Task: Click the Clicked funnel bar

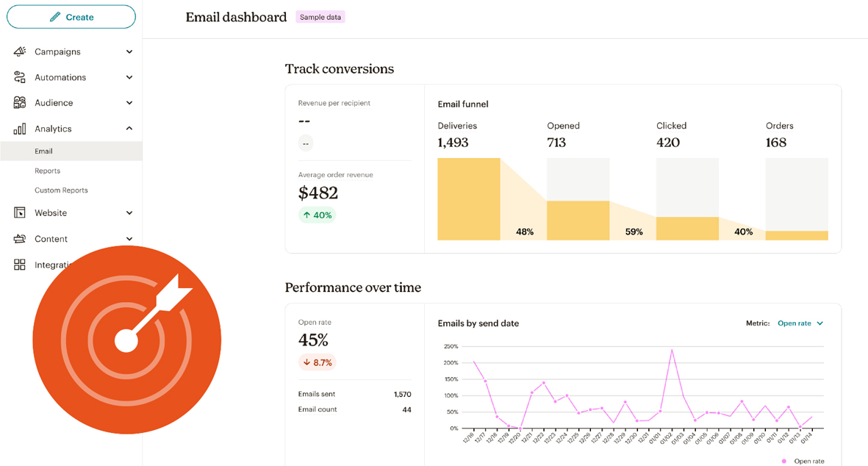Action: [x=687, y=229]
